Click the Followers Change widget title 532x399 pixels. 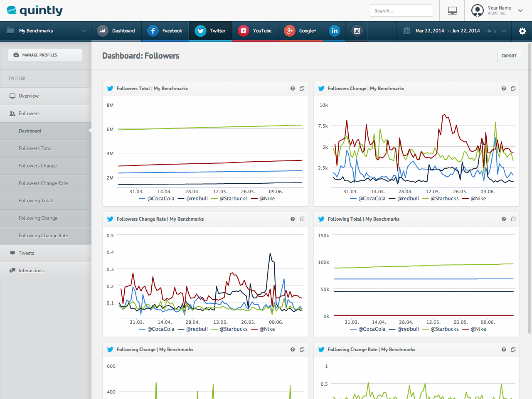(x=366, y=89)
